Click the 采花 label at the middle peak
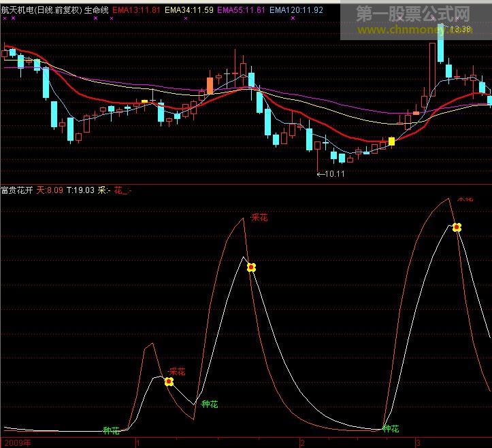The height and width of the screenshot is (448, 492). [x=259, y=218]
